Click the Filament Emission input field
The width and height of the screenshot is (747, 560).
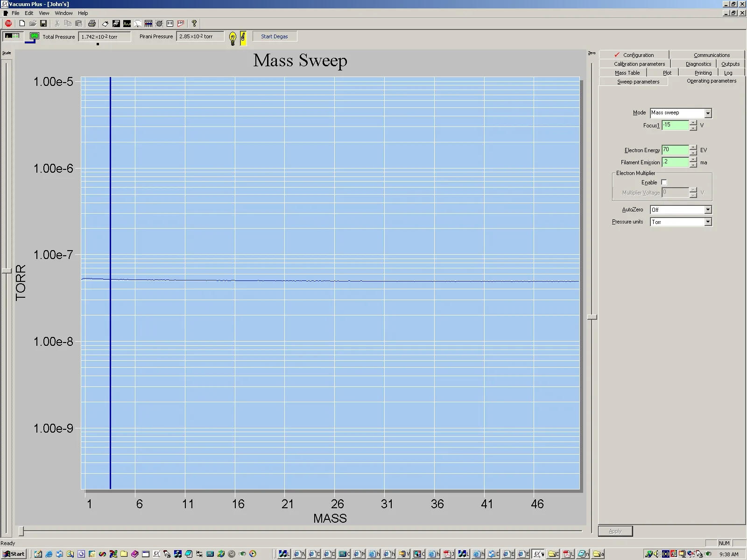click(675, 162)
